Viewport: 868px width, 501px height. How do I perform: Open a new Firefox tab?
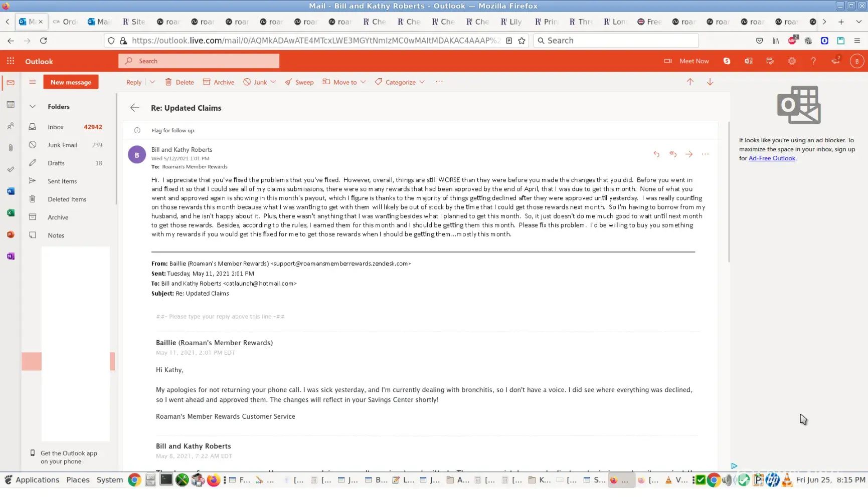coord(841,22)
